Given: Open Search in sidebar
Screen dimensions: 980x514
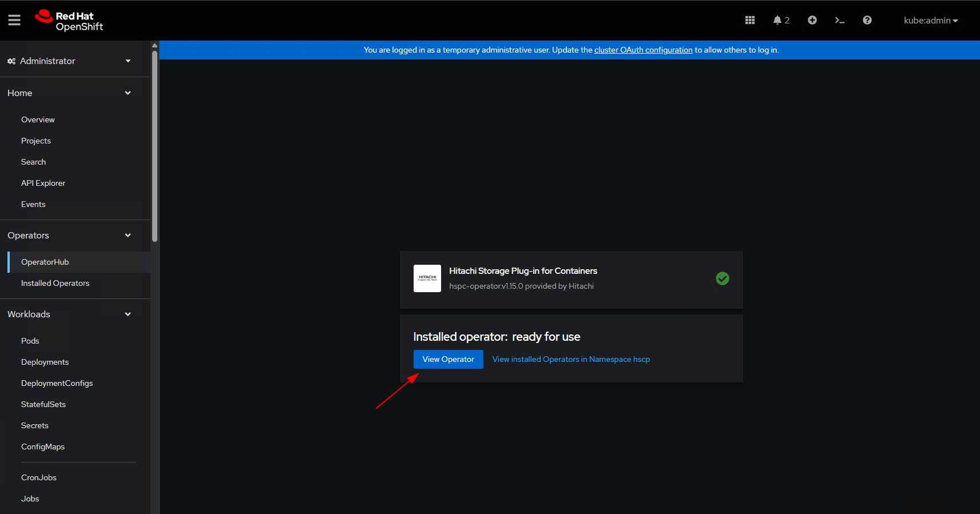Looking at the screenshot, I should (33, 162).
